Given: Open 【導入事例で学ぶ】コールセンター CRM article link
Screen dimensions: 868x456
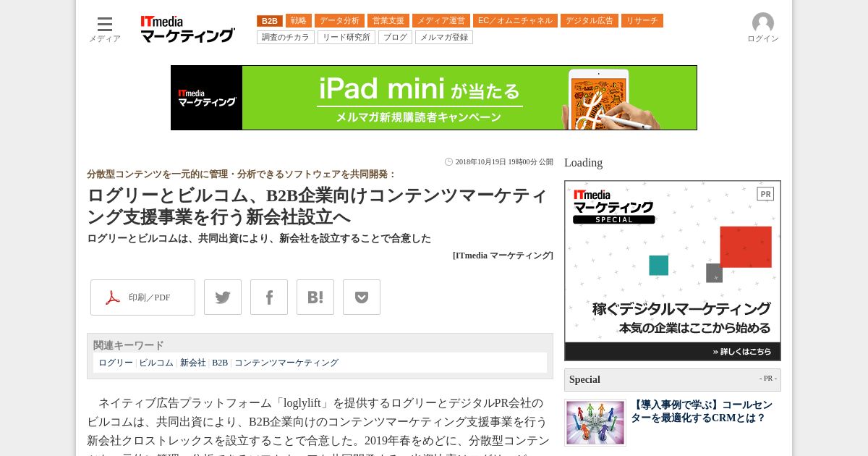Looking at the screenshot, I should pos(702,412).
